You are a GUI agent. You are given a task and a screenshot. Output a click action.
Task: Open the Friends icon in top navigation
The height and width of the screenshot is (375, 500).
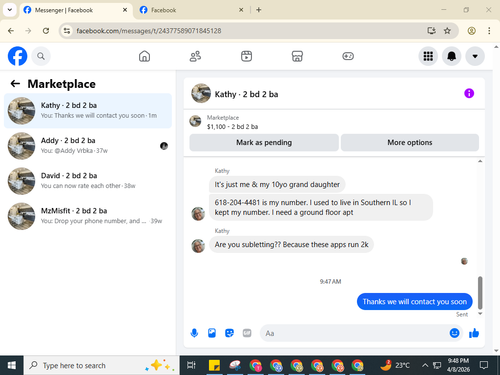195,56
